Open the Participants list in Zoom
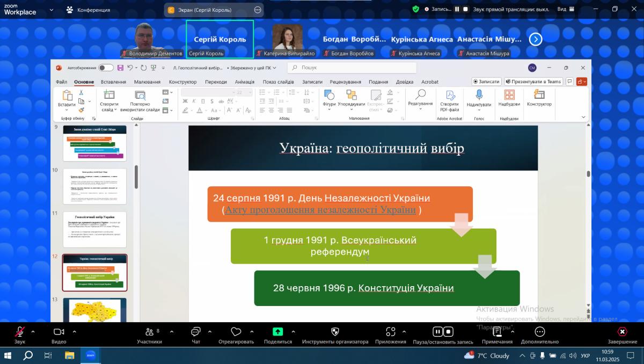644x364 pixels. [149, 332]
